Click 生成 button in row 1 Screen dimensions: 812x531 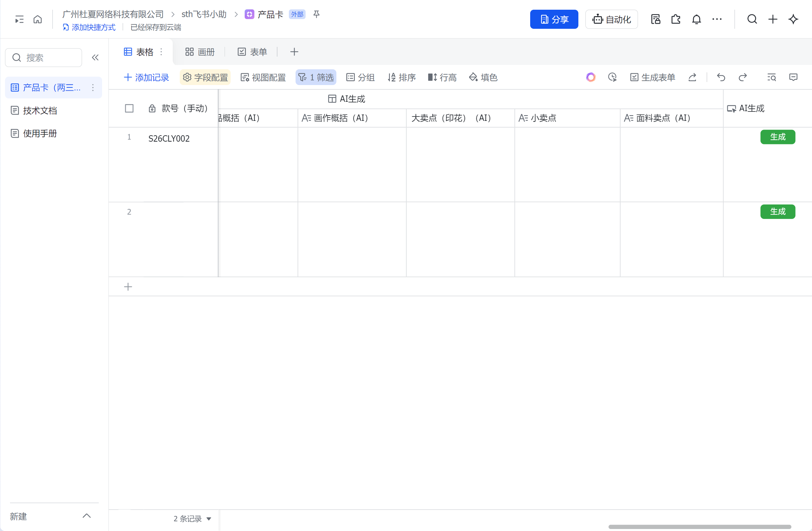click(x=778, y=137)
